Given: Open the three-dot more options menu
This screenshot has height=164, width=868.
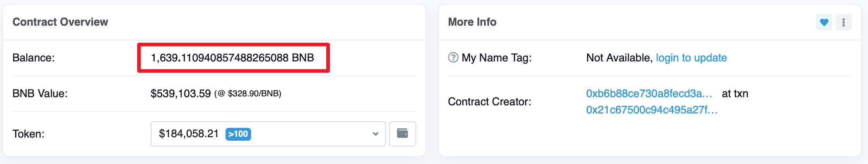Looking at the screenshot, I should (x=843, y=22).
